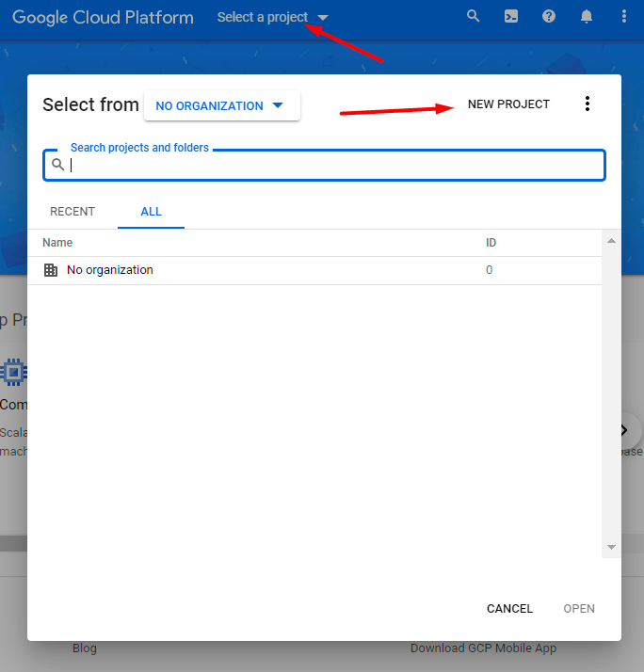Click the ID value 0

(x=489, y=270)
